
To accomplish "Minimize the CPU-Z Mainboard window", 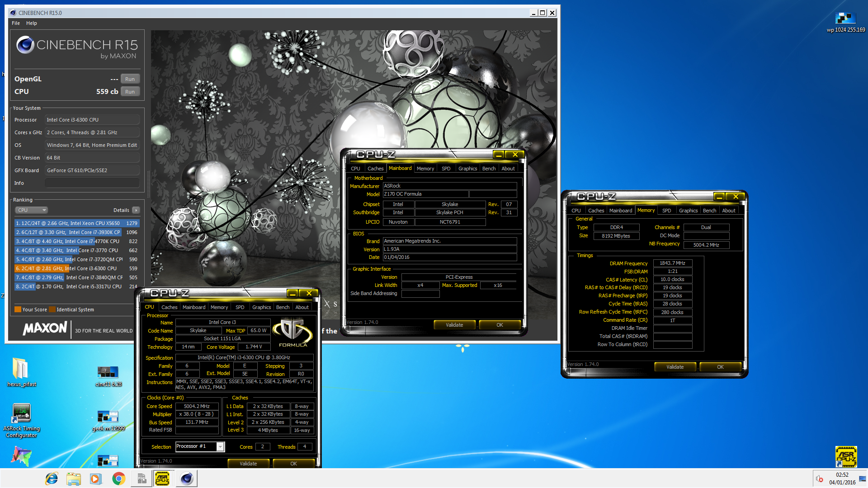I will (x=498, y=155).
